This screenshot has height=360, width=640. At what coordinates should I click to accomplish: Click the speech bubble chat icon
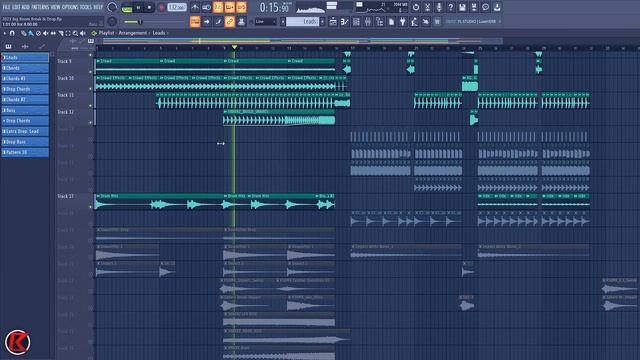point(485,7)
